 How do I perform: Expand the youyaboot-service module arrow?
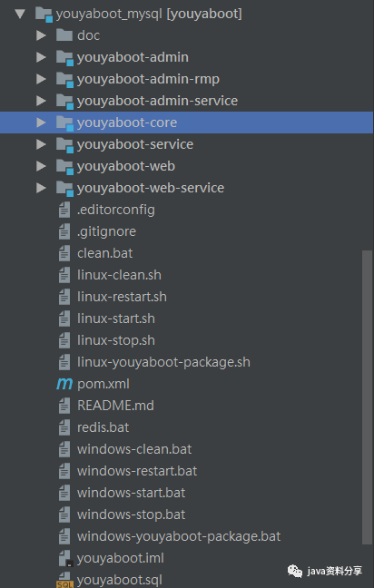click(x=41, y=144)
